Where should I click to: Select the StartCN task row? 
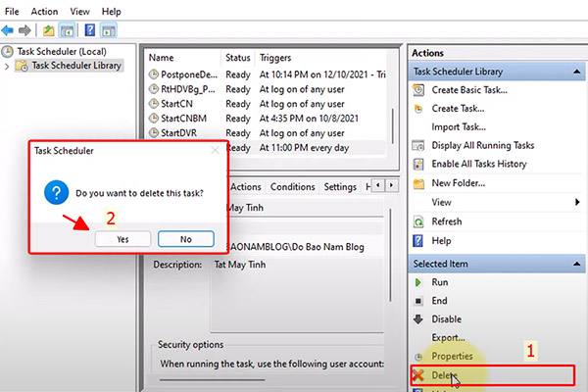pos(267,104)
